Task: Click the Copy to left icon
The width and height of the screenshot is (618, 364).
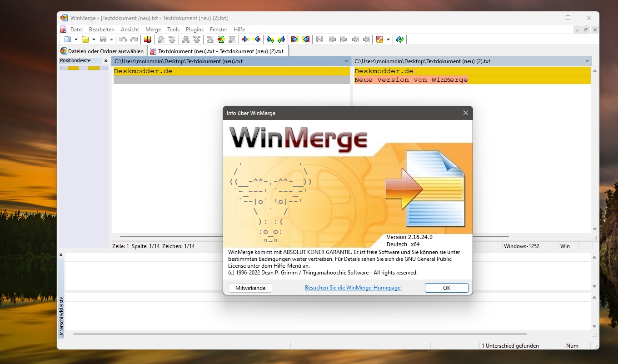Action: (x=257, y=40)
